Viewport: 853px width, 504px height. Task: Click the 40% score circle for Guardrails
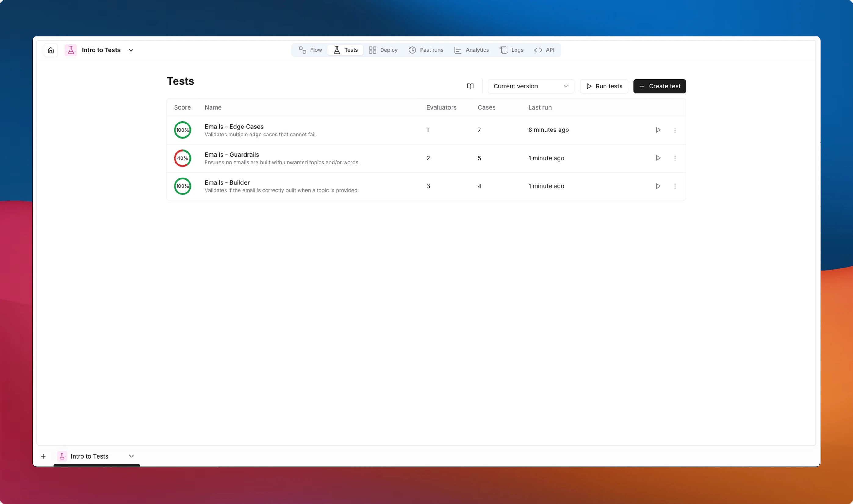(x=182, y=158)
